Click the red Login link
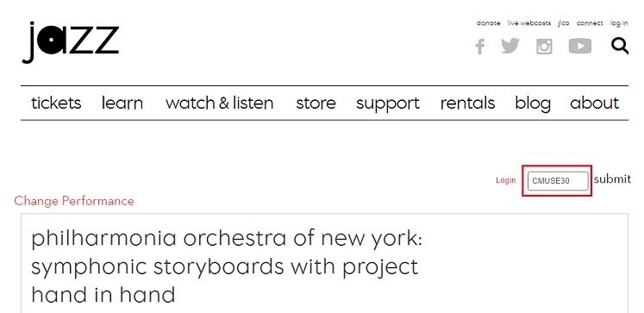 tap(505, 180)
